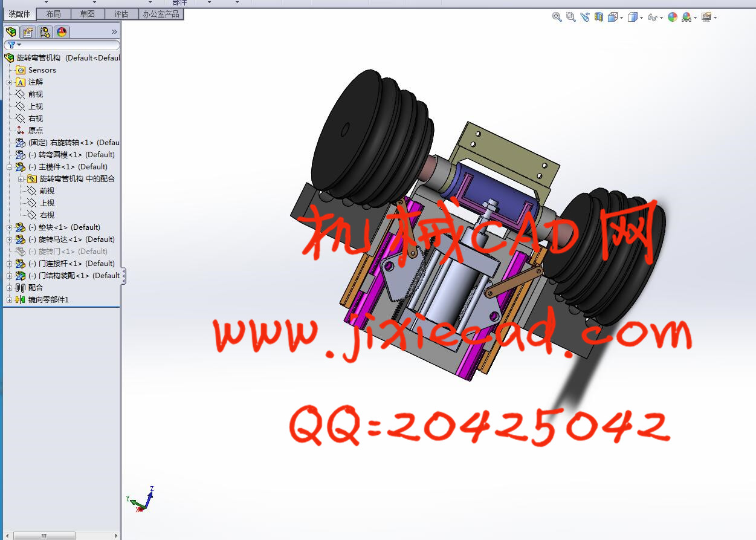Screen dimensions: 756x540
Task: Collapse the 主模件<1> tree node
Action: click(9, 167)
